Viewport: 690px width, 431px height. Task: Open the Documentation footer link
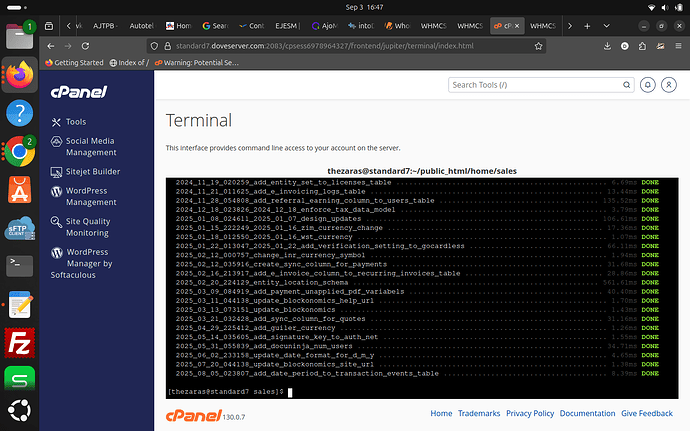[587, 413]
